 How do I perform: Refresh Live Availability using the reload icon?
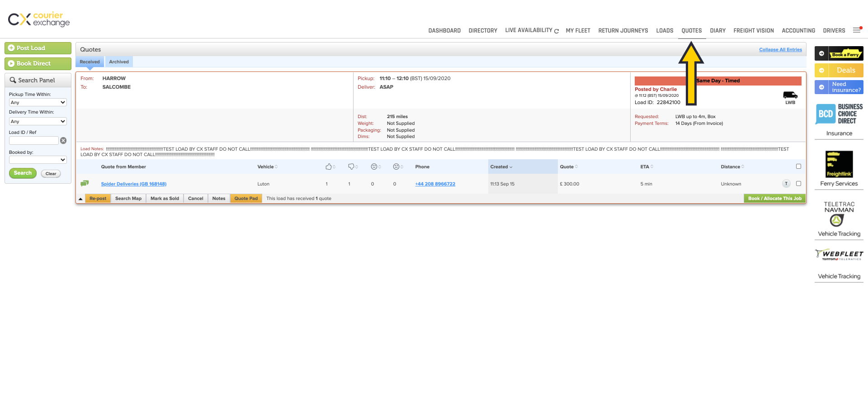[557, 31]
